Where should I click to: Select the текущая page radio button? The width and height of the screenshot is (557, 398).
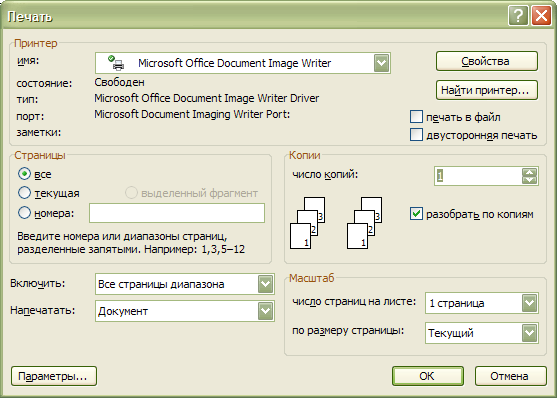point(24,193)
